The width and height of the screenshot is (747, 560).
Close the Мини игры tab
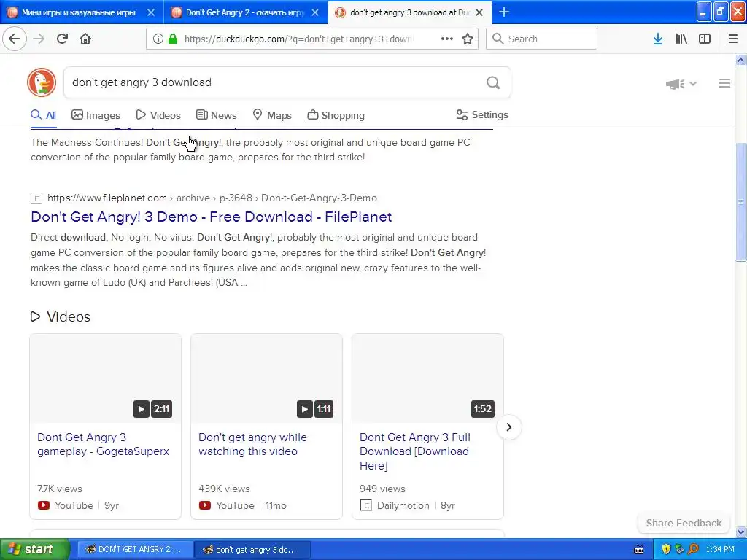point(150,12)
